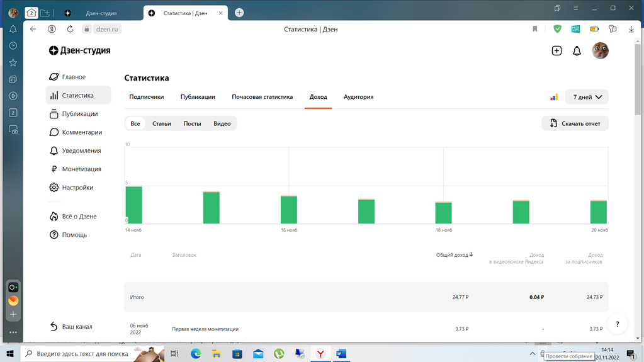Click the Доход в видеопоиске Яндекса header
This screenshot has width=644, height=362.
click(x=516, y=258)
